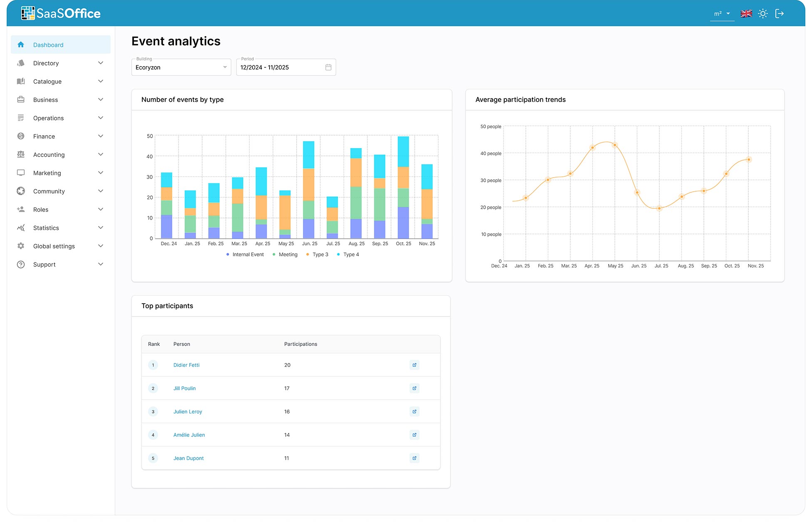Open Didier Fetti's profile link
This screenshot has width=812, height=529.
[186, 365]
